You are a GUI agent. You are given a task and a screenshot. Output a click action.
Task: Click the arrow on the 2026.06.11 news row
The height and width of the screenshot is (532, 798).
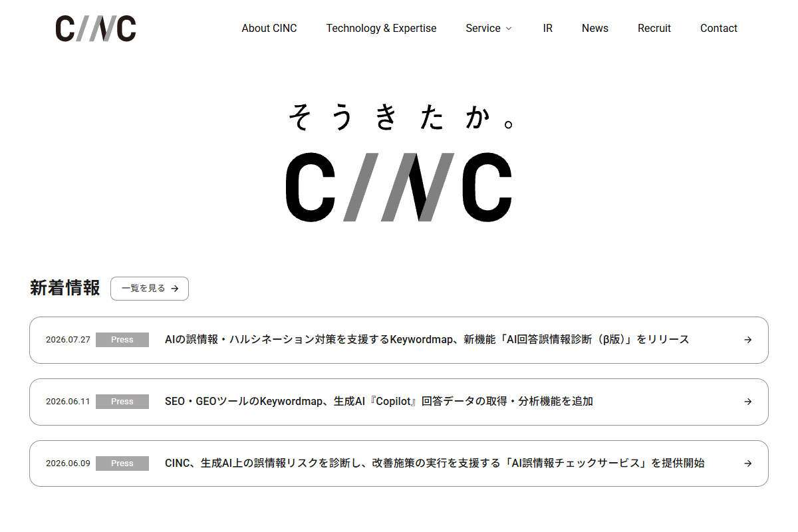pyautogui.click(x=748, y=402)
